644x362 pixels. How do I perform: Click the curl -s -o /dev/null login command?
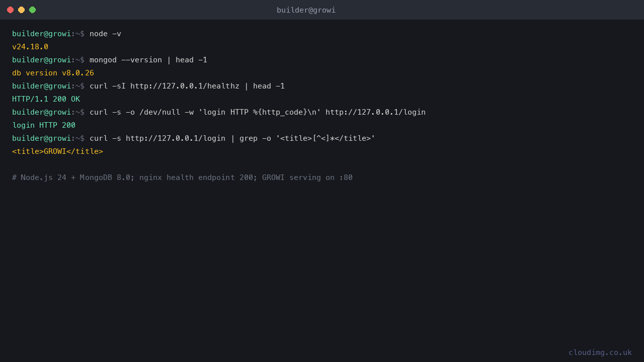tap(258, 112)
